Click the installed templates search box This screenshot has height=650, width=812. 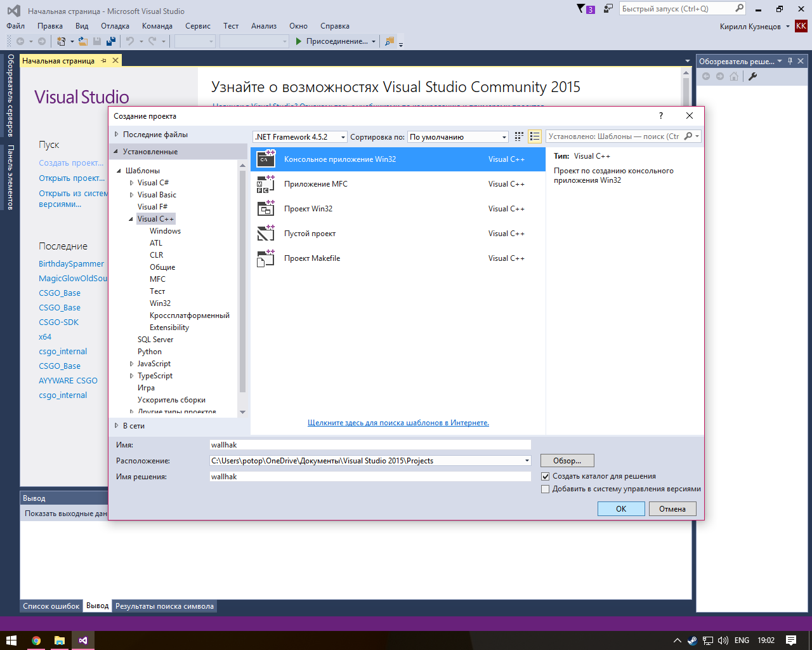tap(623, 136)
